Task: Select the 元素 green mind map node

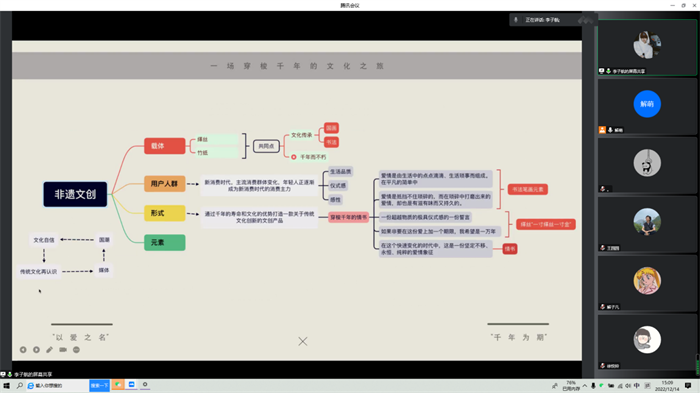Action: click(x=164, y=242)
